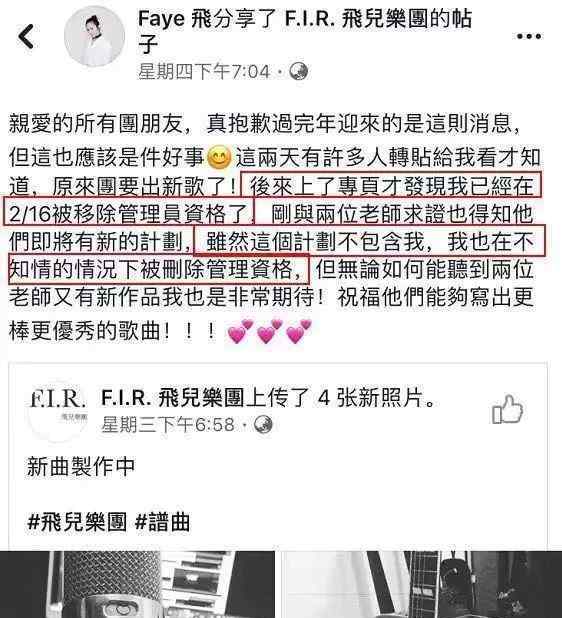Click the globe privacy icon beside 7:04
The image size is (562, 618).
coord(299,71)
